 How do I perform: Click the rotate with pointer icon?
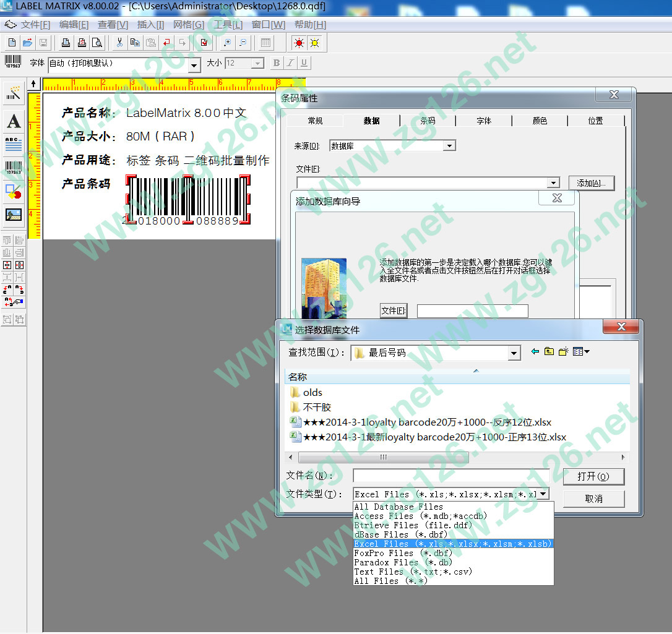[13, 302]
